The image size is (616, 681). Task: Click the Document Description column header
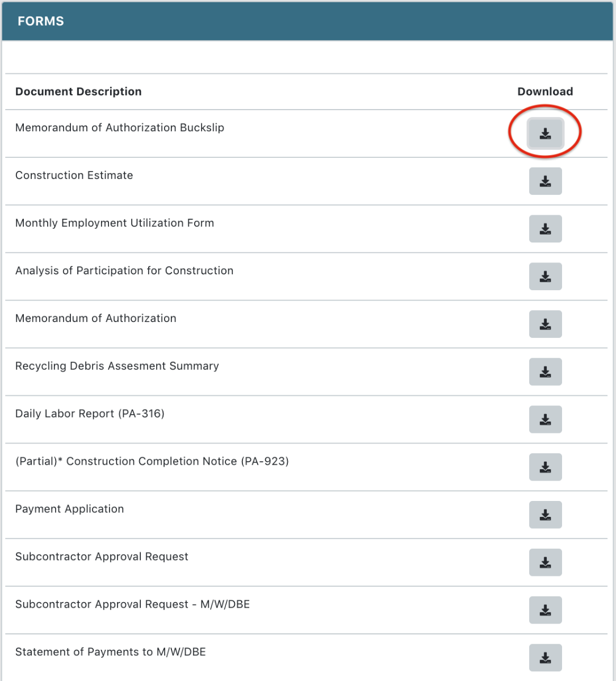coord(78,91)
